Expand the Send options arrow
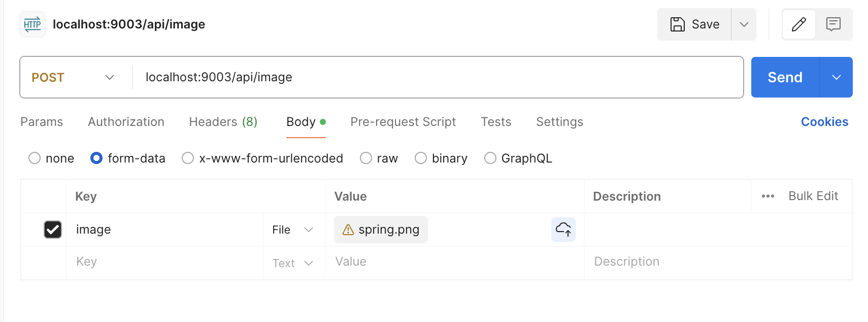This screenshot has height=322, width=868. coord(836,77)
